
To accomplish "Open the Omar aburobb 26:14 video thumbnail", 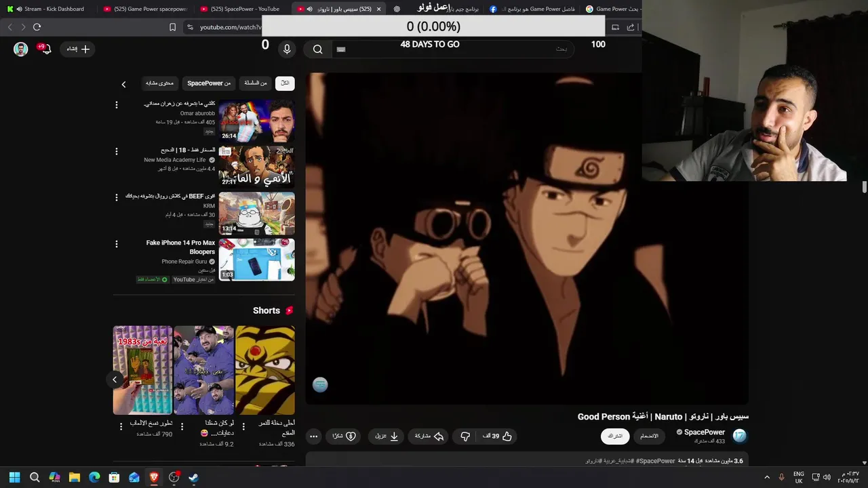I will point(256,121).
